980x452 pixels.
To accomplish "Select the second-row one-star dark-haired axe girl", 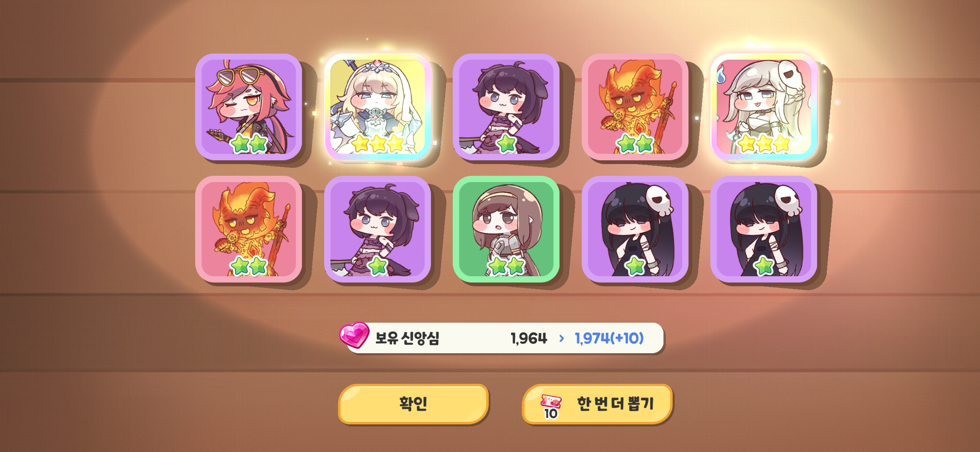I will pyautogui.click(x=378, y=229).
